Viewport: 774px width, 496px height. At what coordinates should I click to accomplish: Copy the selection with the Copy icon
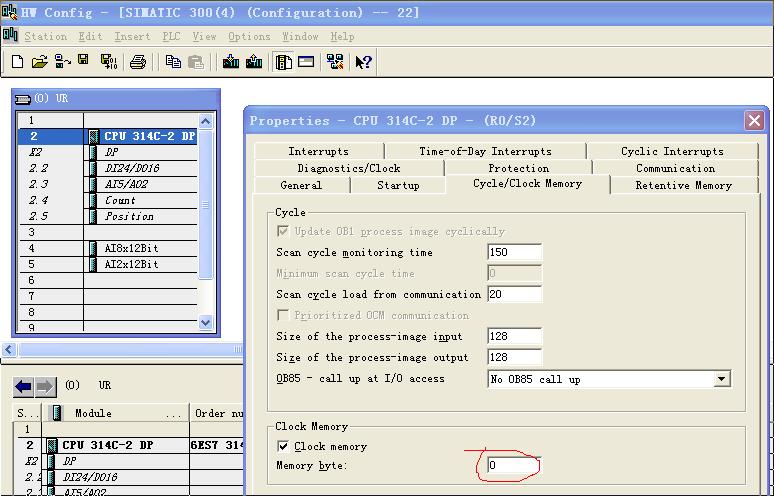pos(173,62)
